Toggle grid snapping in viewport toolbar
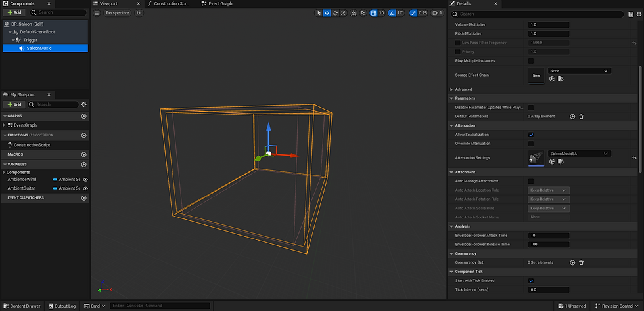The height and width of the screenshot is (311, 644). click(x=373, y=13)
